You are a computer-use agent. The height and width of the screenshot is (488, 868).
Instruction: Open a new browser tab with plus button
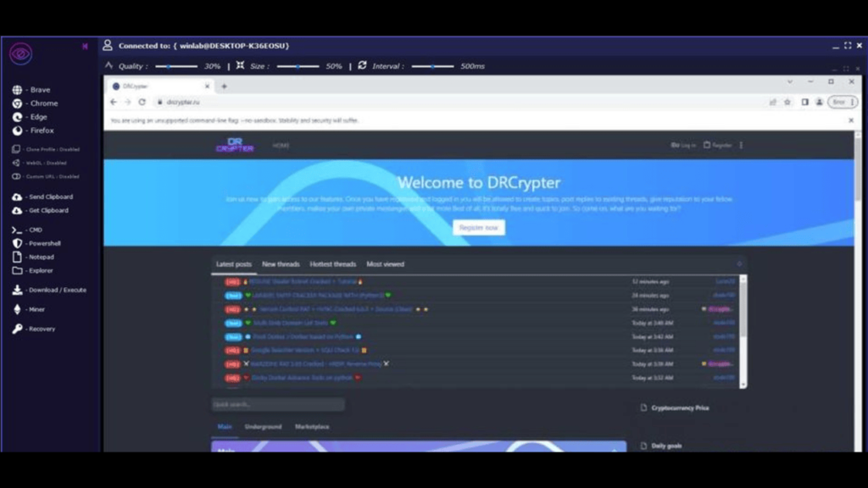pos(224,86)
